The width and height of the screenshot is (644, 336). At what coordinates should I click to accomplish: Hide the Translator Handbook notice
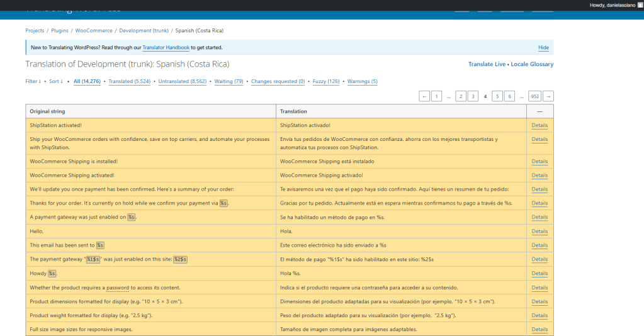(543, 48)
